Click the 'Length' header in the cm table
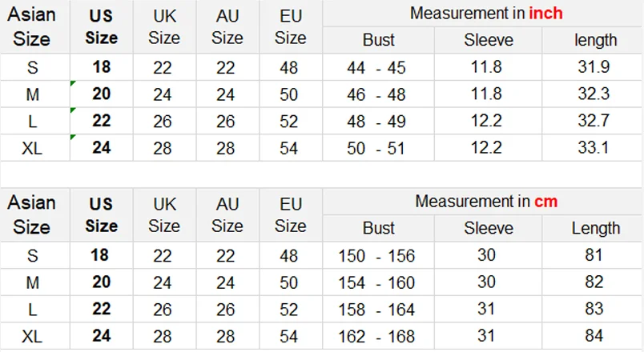644x352 pixels. click(595, 229)
